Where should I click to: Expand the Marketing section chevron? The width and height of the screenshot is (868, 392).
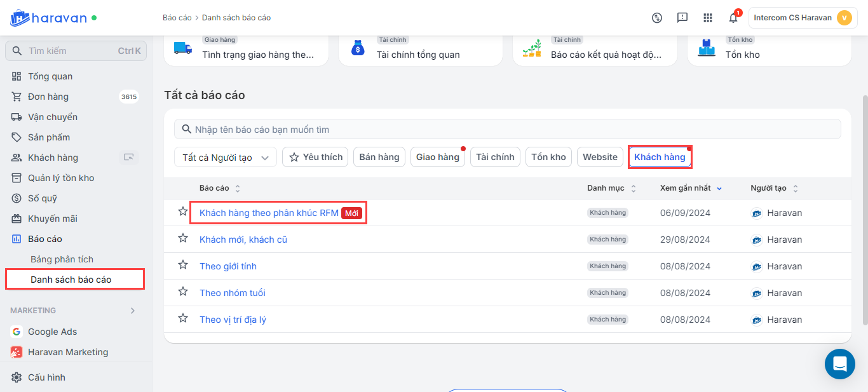[x=133, y=311]
